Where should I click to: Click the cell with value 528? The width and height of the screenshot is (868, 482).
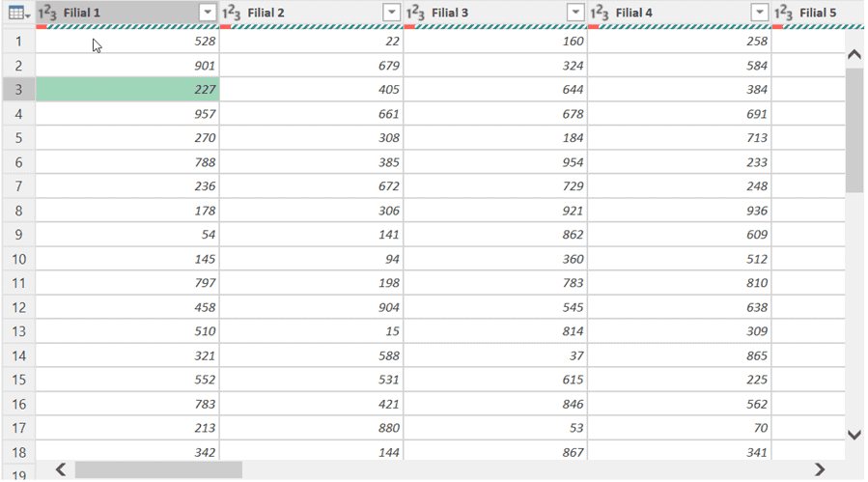click(x=127, y=41)
